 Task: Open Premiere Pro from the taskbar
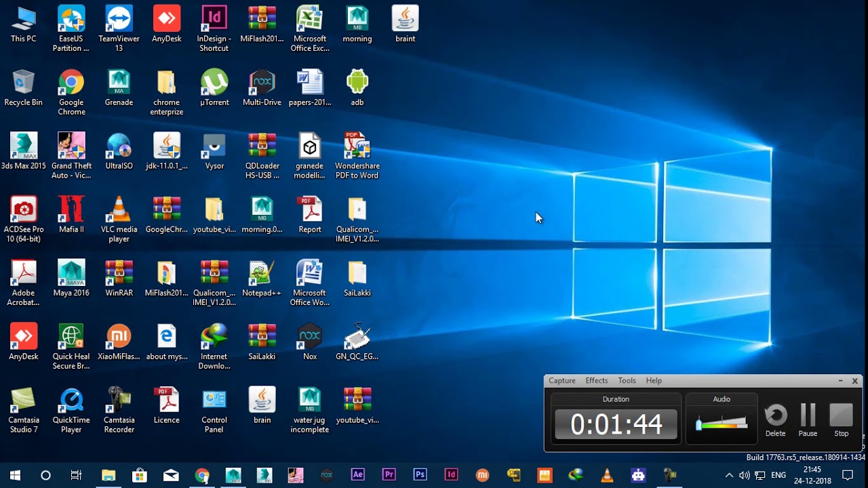(x=389, y=475)
